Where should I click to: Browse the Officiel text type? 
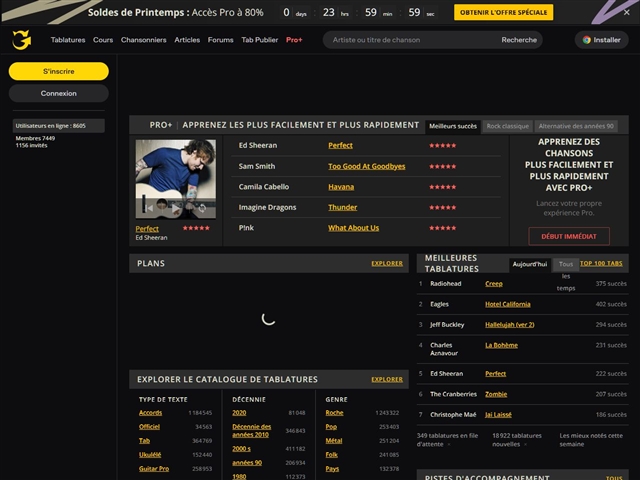click(x=149, y=427)
